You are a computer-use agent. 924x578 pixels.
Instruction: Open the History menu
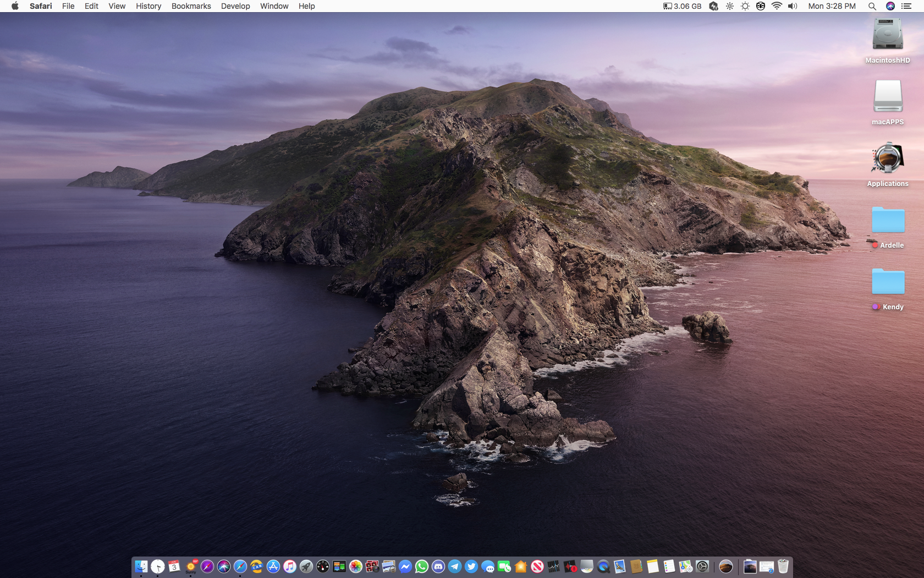coord(148,6)
